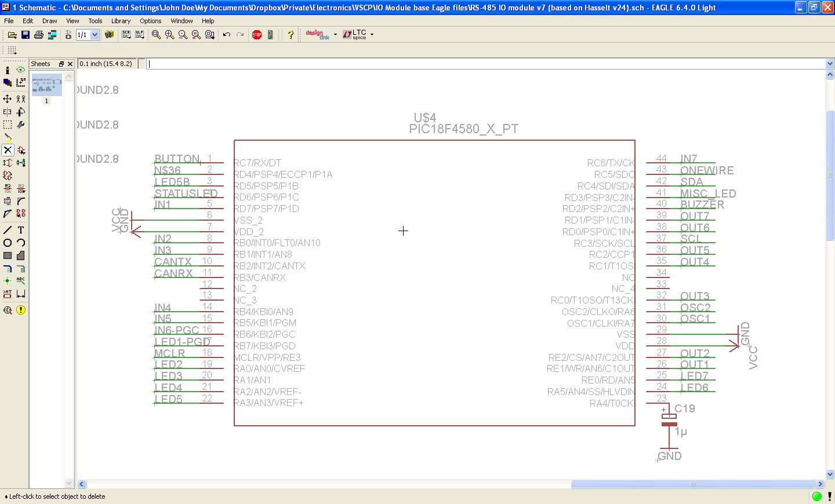Open the 1/1 sheet selector dropdown
The width and height of the screenshot is (835, 504).
point(95,35)
